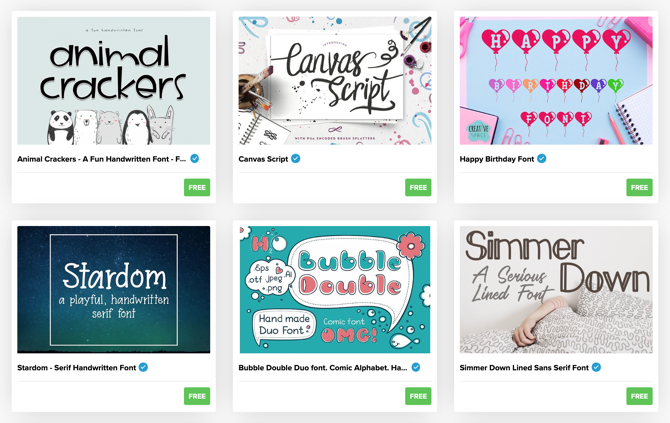Click verified checkmark next to Bubble Double title
Viewport: 670px width, 423px height.
click(416, 367)
